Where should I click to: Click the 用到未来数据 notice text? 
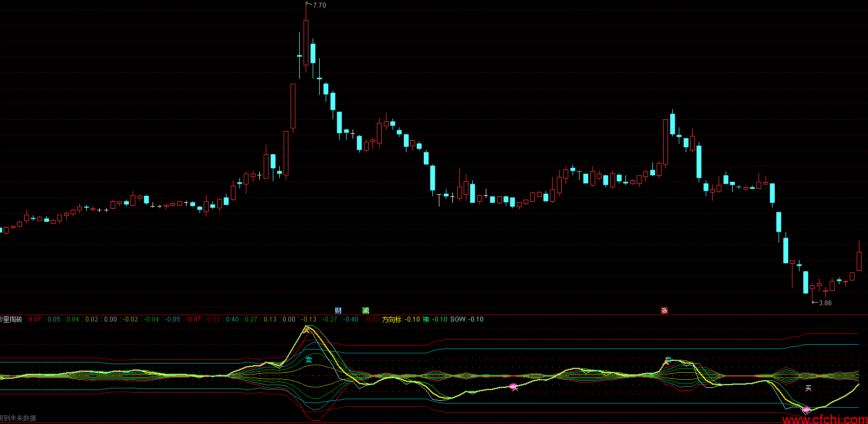click(x=18, y=418)
